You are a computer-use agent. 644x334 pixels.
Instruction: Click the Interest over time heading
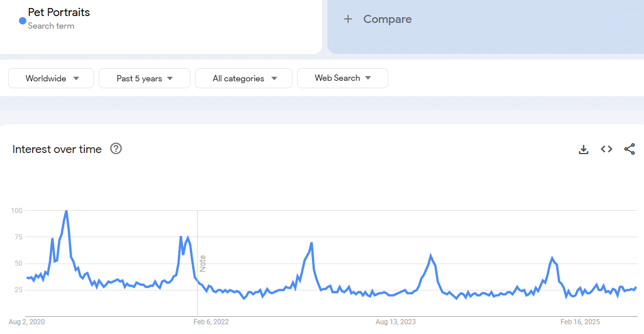point(57,150)
